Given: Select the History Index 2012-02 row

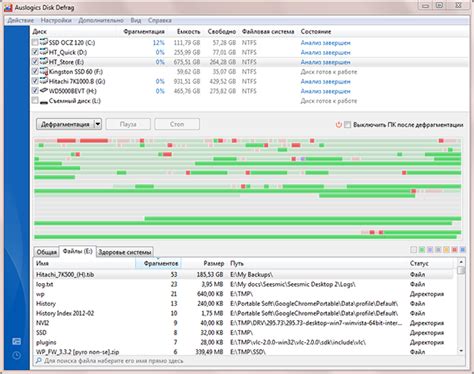Looking at the screenshot, I should [x=243, y=313].
